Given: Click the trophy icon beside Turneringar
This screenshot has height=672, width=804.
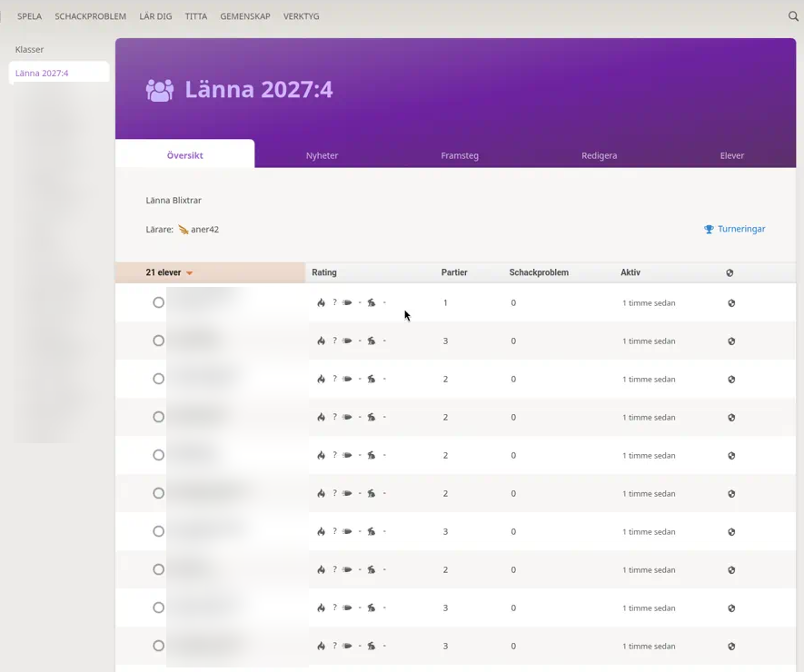Looking at the screenshot, I should click(x=709, y=229).
